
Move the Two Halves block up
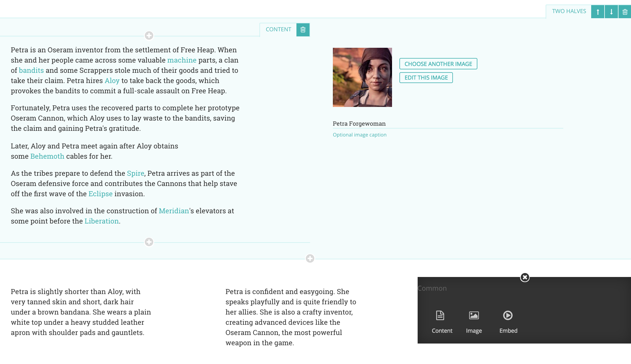coord(598,12)
